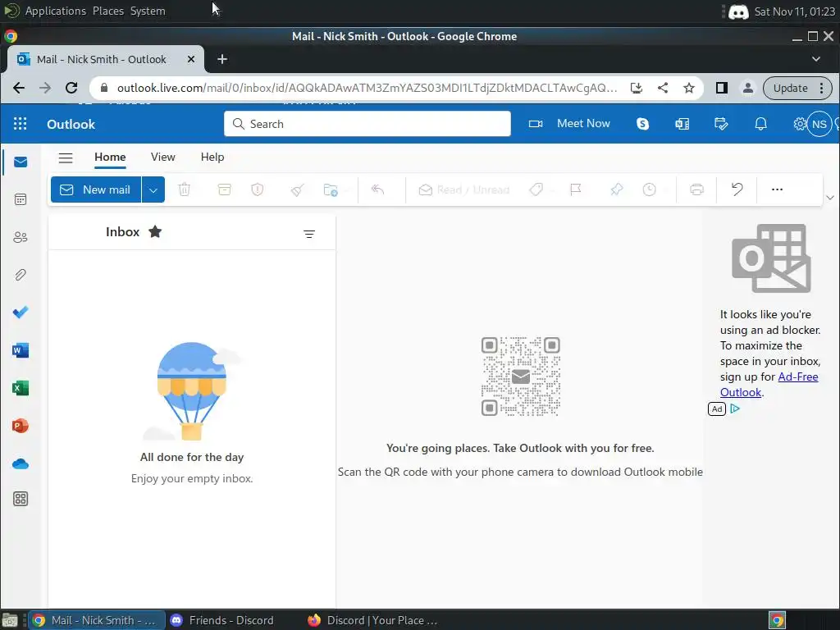Open OneDrive cloud icon in sidebar
Screen dimensions: 840x630
click(x=21, y=463)
